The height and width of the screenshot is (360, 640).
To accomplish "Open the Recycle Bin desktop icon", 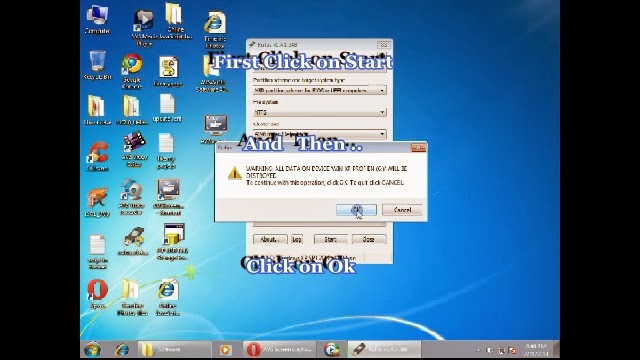I will coord(97,65).
